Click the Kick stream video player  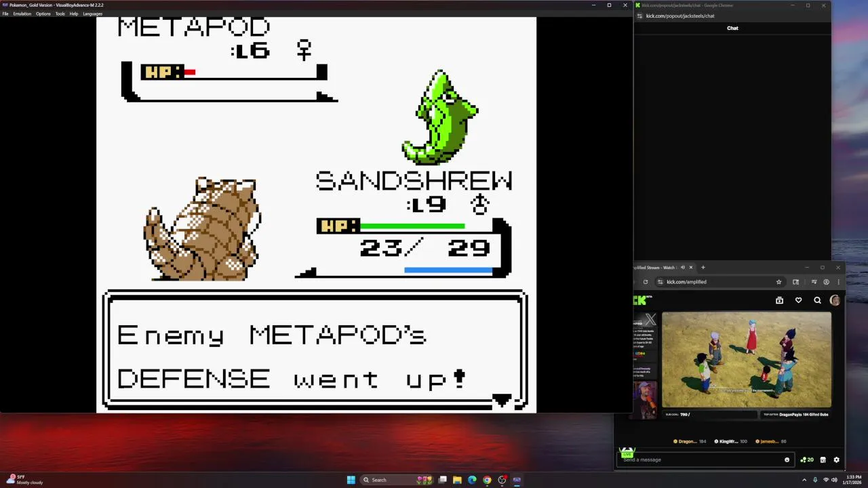pyautogui.click(x=746, y=359)
